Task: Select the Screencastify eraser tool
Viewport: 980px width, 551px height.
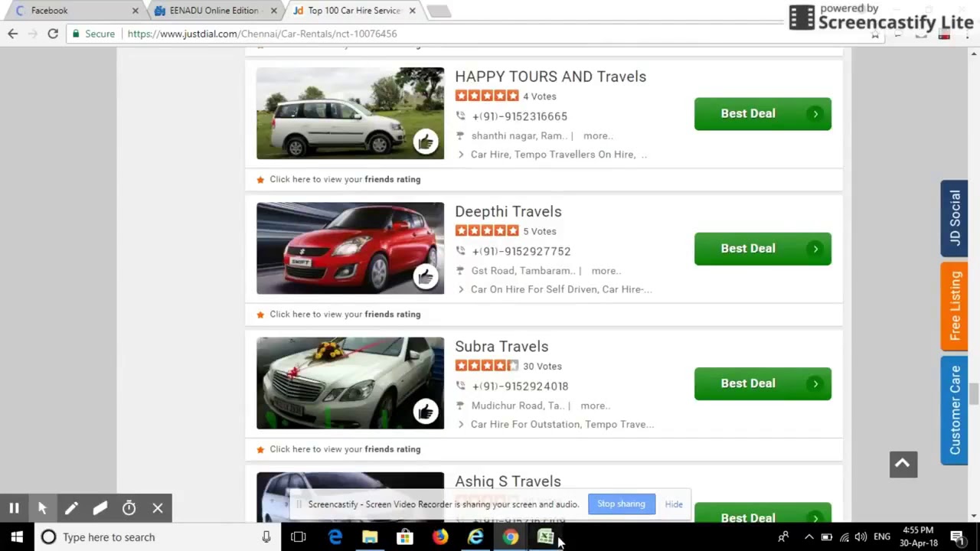Action: coord(100,508)
